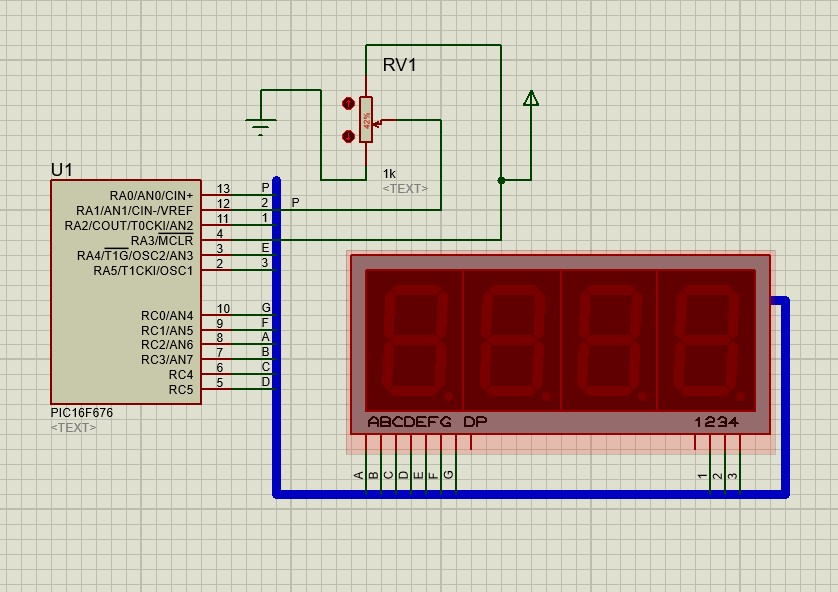838x592 pixels.
Task: Click RV1 potentiometer decrease (down) actuator
Action: coord(348,137)
